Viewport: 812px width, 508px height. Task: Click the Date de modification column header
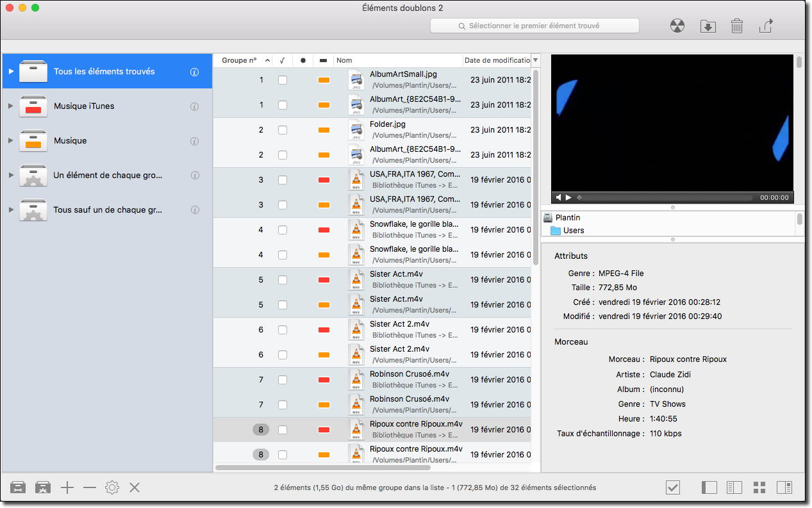[497, 60]
